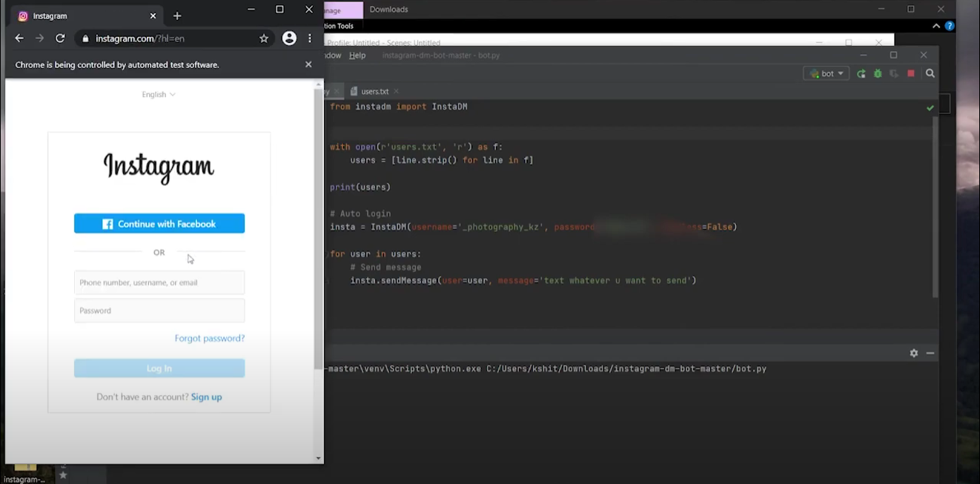Click the Forgot password? link
980x484 pixels.
pos(209,338)
